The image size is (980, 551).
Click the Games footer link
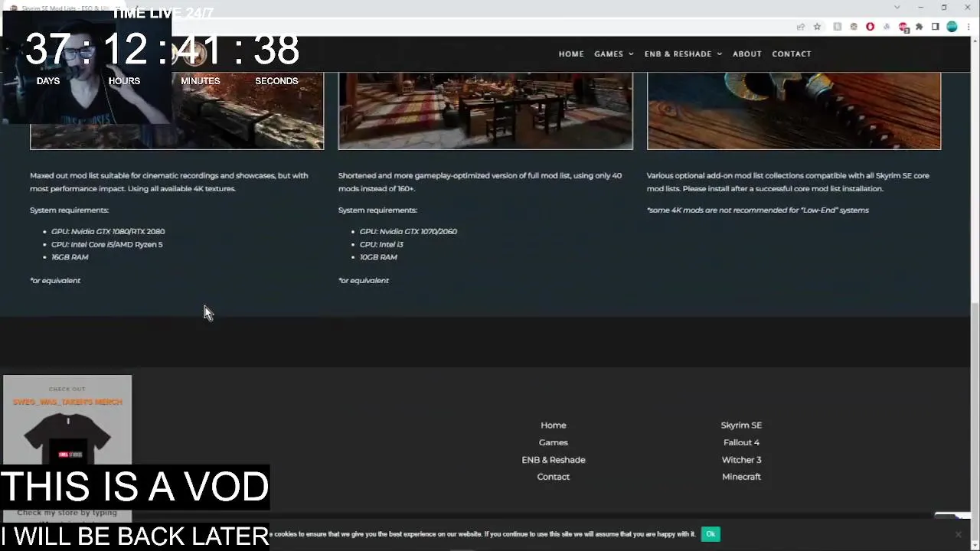554,442
